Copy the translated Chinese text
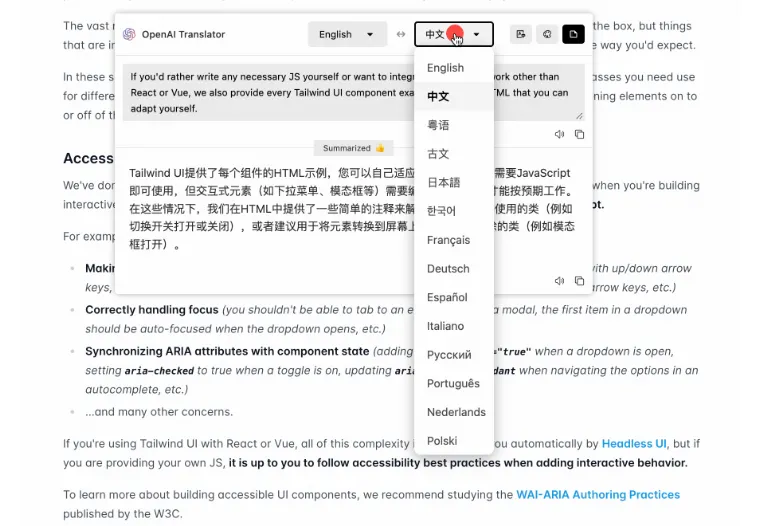The width and height of the screenshot is (767, 526). click(579, 281)
